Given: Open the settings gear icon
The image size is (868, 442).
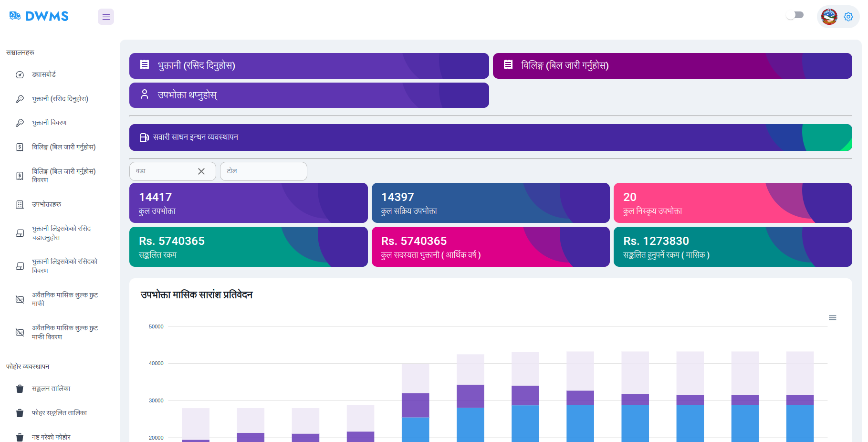Looking at the screenshot, I should (848, 17).
